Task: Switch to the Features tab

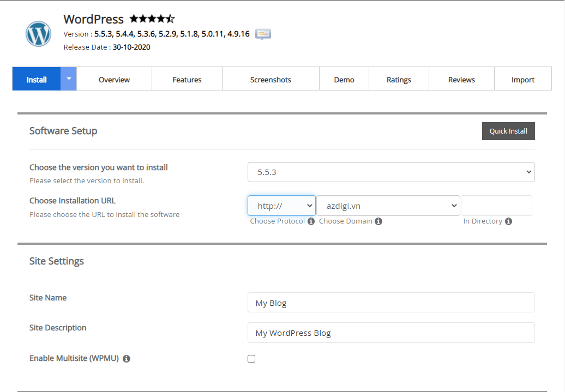Action: [x=187, y=80]
